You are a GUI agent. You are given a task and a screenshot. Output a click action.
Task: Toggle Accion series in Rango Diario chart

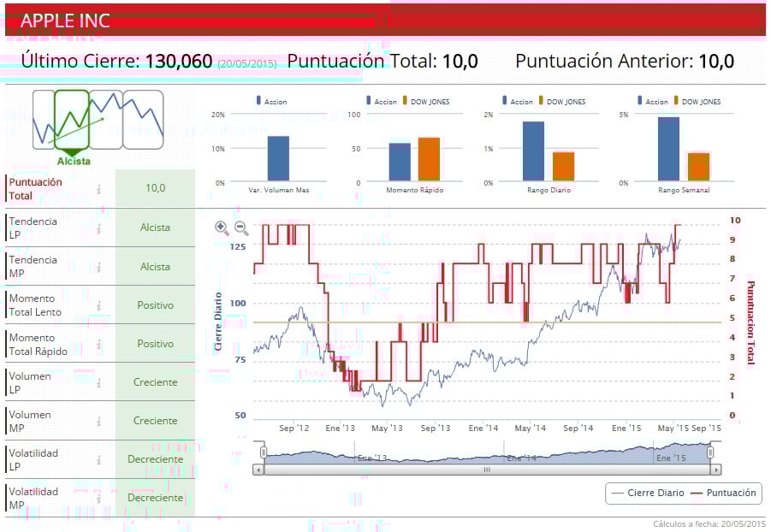coord(517,101)
